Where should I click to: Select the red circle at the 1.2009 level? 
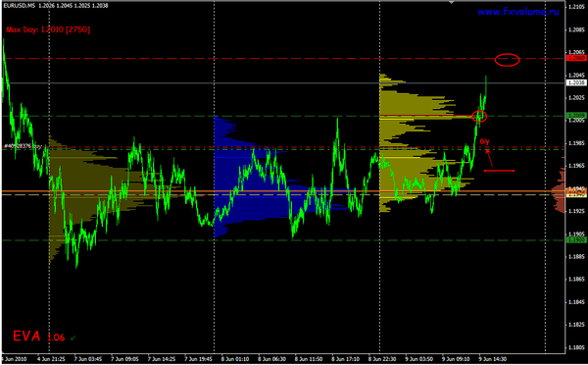click(479, 117)
